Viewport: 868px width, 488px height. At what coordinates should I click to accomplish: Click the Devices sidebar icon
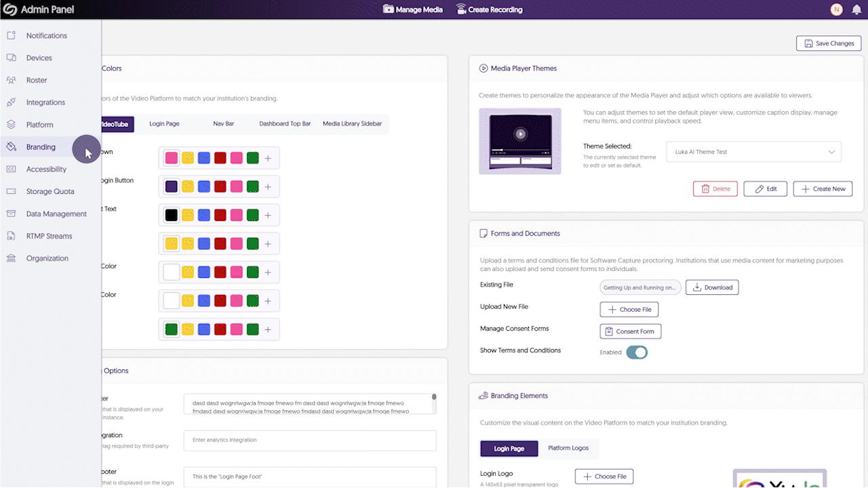pyautogui.click(x=11, y=58)
